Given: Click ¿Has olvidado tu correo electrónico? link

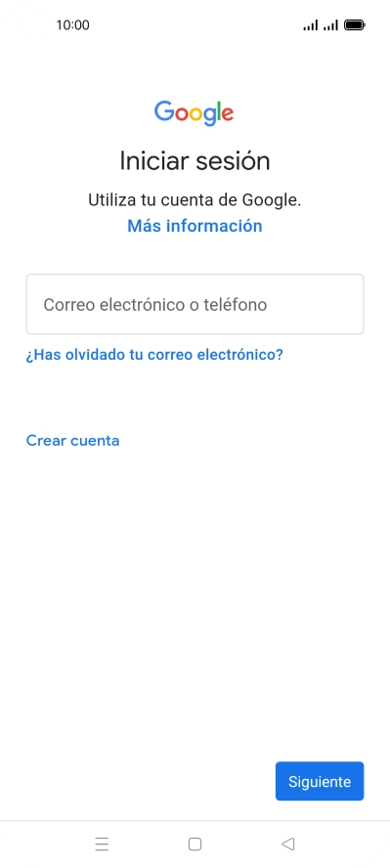Looking at the screenshot, I should tap(154, 354).
